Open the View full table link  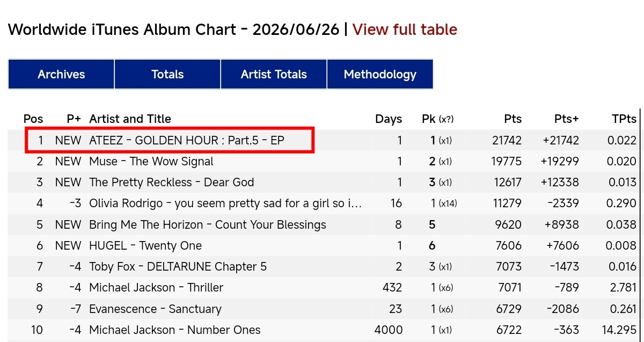pyautogui.click(x=405, y=30)
